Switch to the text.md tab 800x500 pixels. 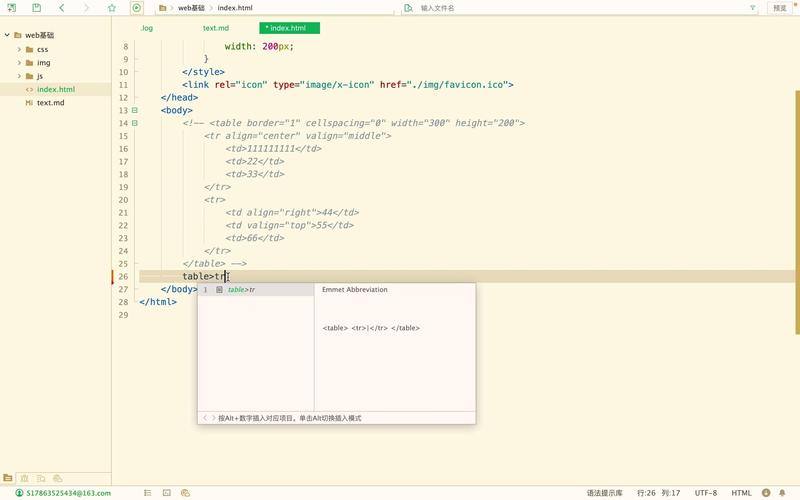point(216,28)
